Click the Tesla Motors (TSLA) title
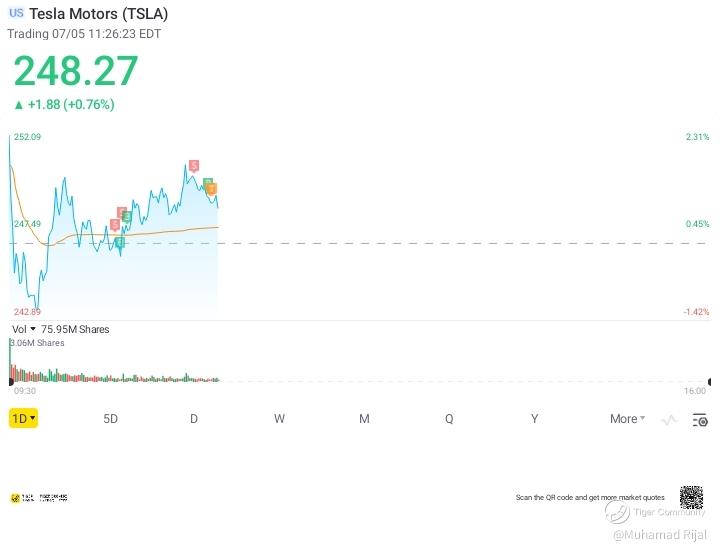The width and height of the screenshot is (720, 551). (x=99, y=14)
